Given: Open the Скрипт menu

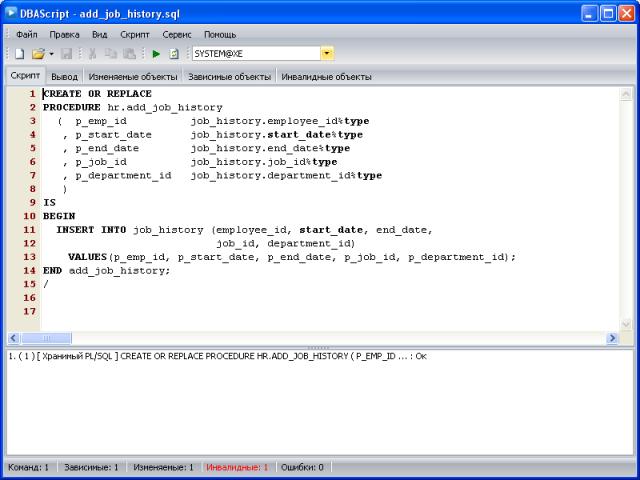Looking at the screenshot, I should pos(134,34).
